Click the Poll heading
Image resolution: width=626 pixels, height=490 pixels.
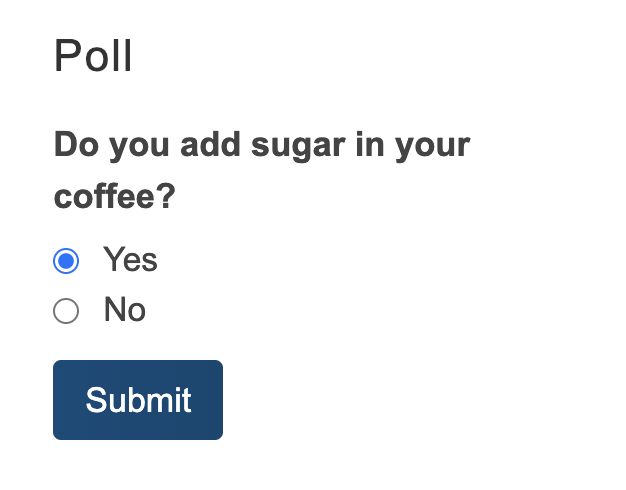[93, 56]
